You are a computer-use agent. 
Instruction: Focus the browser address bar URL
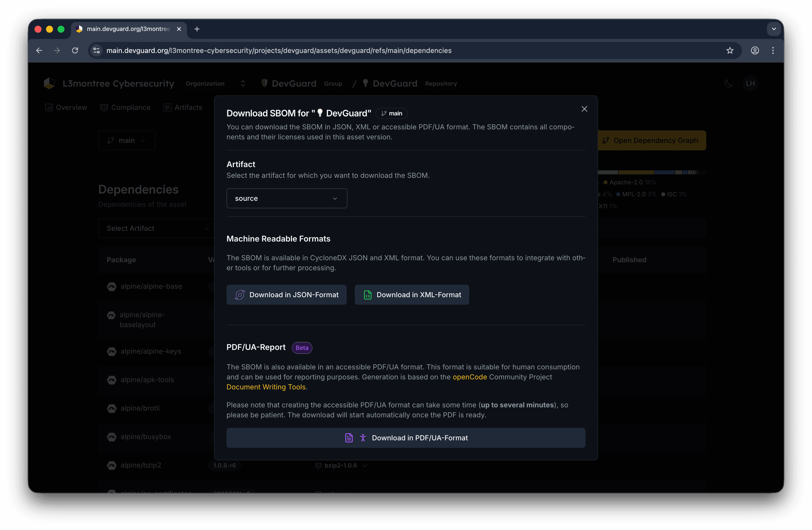[279, 50]
